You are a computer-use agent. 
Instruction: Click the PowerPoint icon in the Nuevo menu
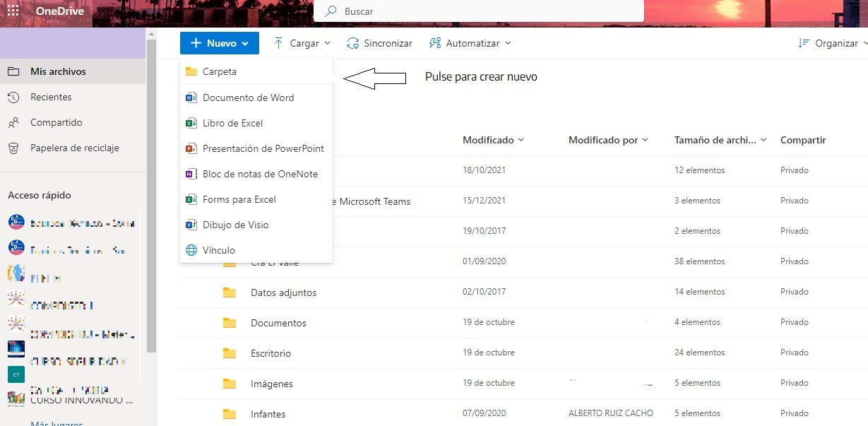click(191, 148)
